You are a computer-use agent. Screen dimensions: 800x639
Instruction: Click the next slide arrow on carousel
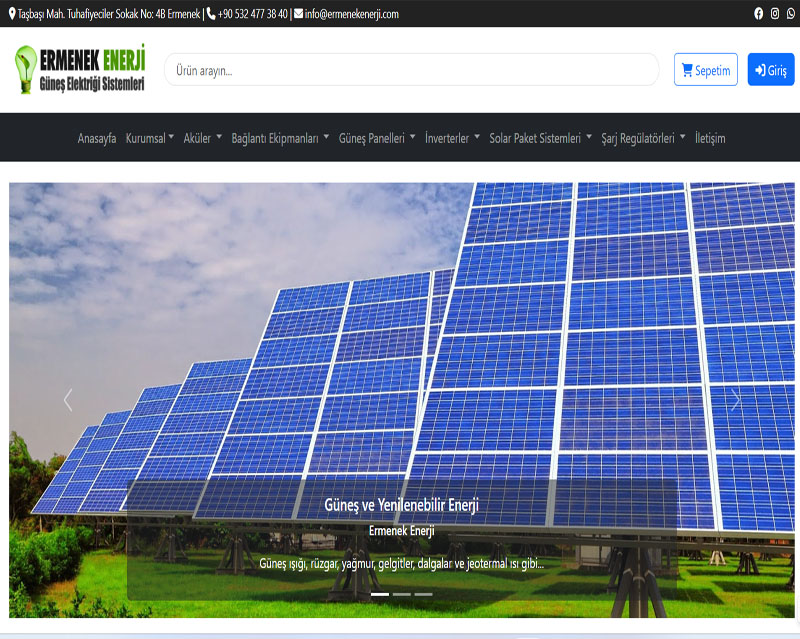736,400
